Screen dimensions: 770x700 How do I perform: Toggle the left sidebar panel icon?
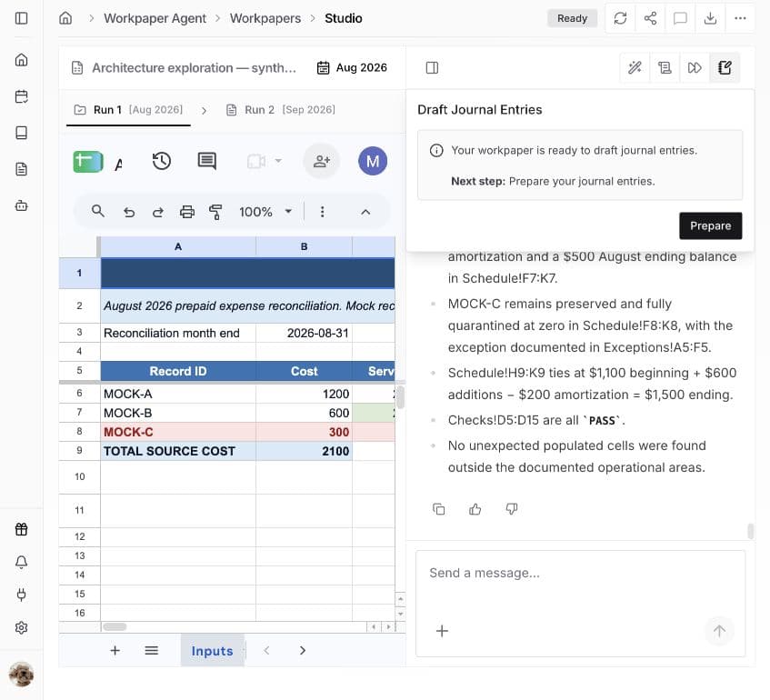[21, 18]
